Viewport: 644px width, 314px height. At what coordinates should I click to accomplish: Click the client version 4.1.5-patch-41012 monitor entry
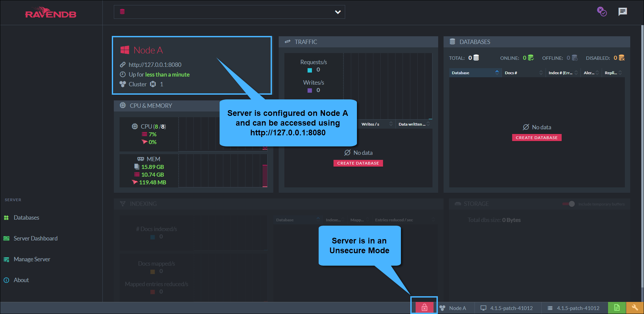[507, 308]
